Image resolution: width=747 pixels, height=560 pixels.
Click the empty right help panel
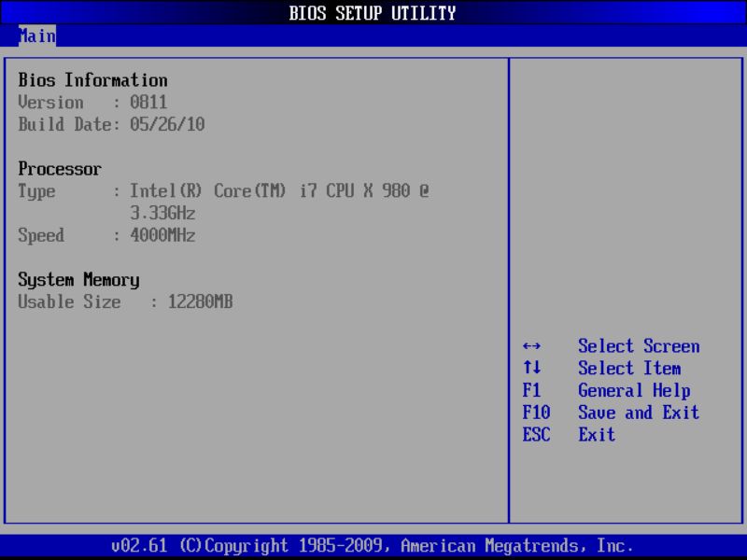click(626, 187)
